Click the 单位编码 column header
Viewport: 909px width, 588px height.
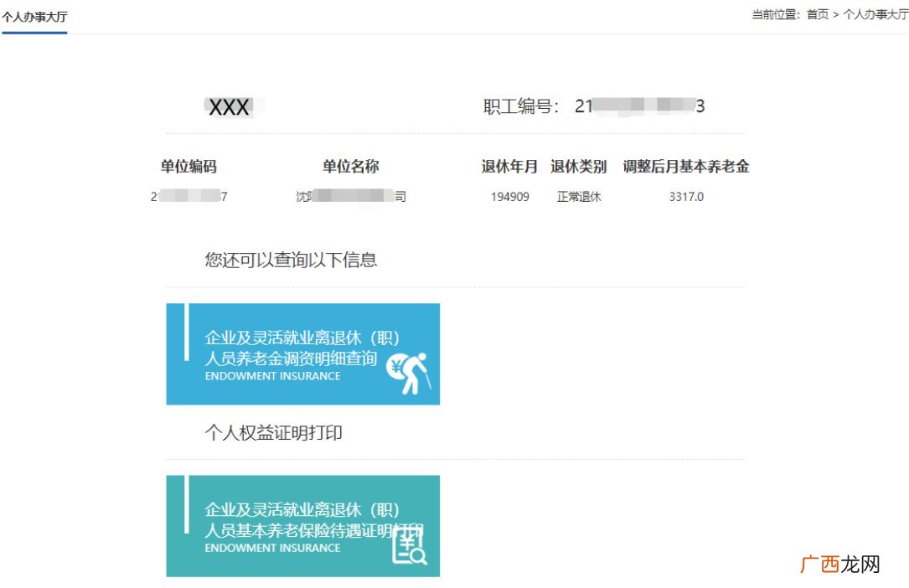pyautogui.click(x=189, y=167)
